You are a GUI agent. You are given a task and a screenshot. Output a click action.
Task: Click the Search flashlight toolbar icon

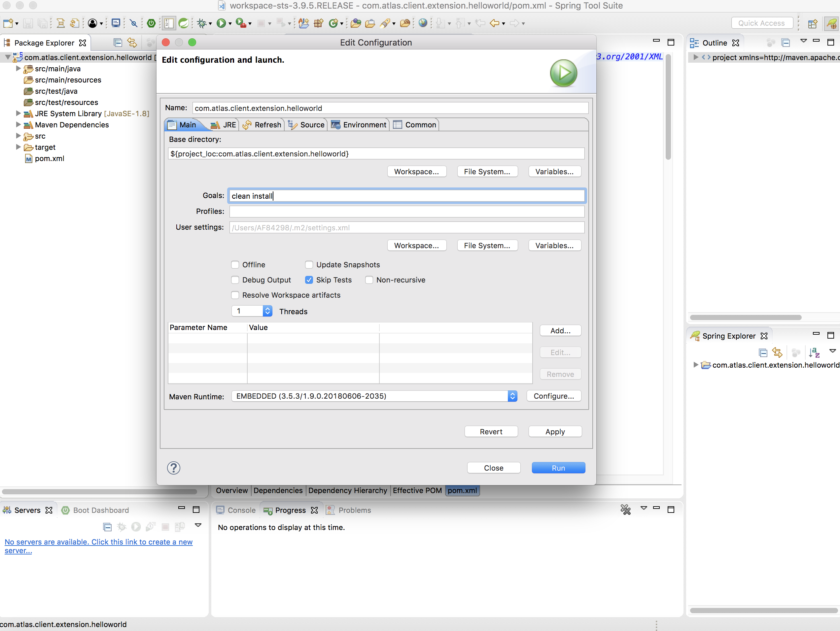point(385,23)
